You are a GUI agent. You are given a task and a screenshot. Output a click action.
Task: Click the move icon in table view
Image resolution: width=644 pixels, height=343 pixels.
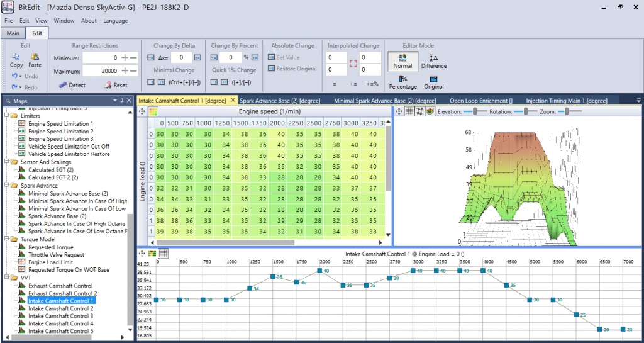142,111
